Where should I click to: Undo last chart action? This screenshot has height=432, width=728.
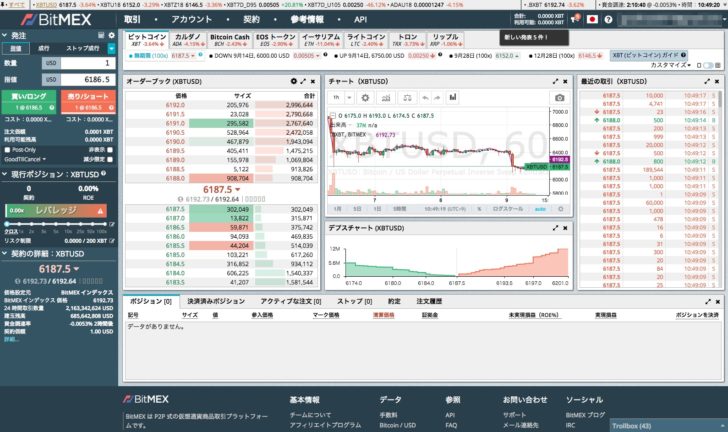tap(425, 98)
